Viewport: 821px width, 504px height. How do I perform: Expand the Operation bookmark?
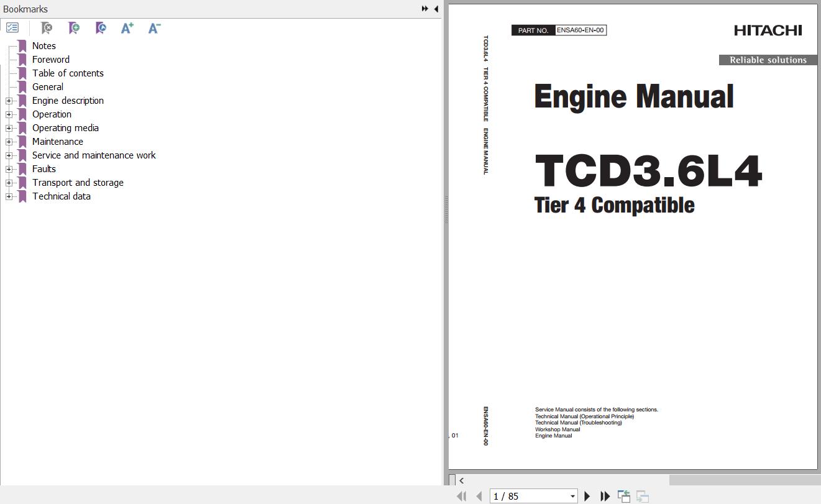(9, 114)
